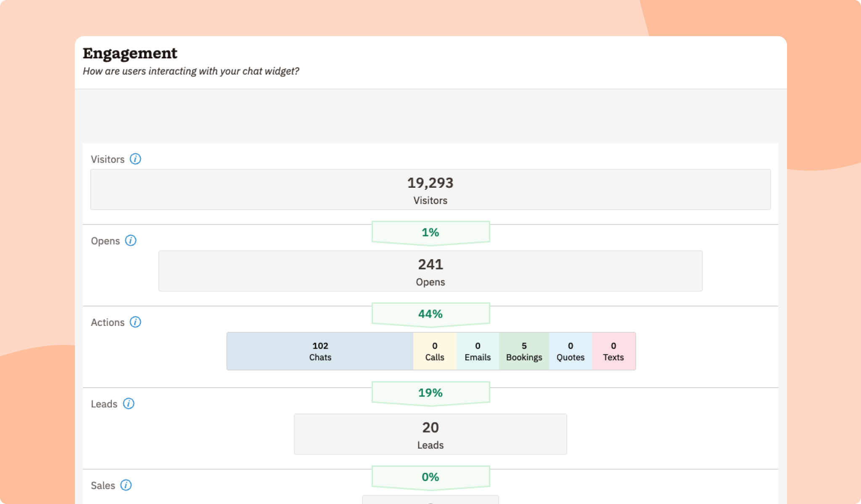Click the Opens info icon
Viewport: 861px width, 504px height.
coord(131,241)
